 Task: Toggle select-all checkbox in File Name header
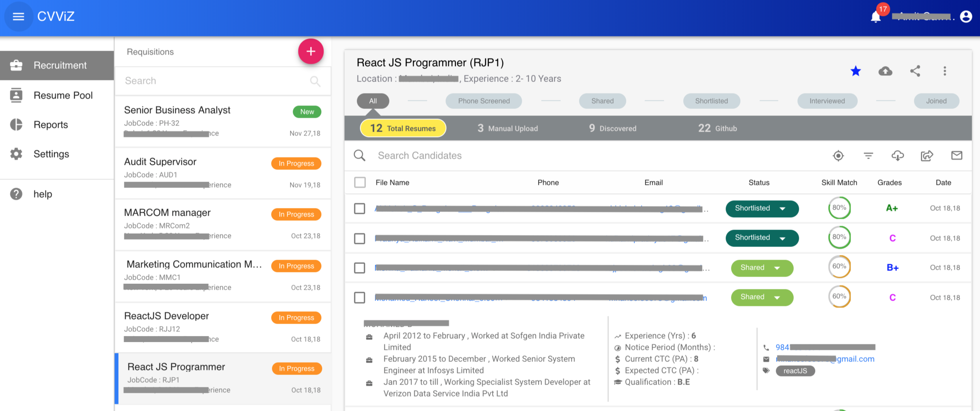click(x=360, y=182)
